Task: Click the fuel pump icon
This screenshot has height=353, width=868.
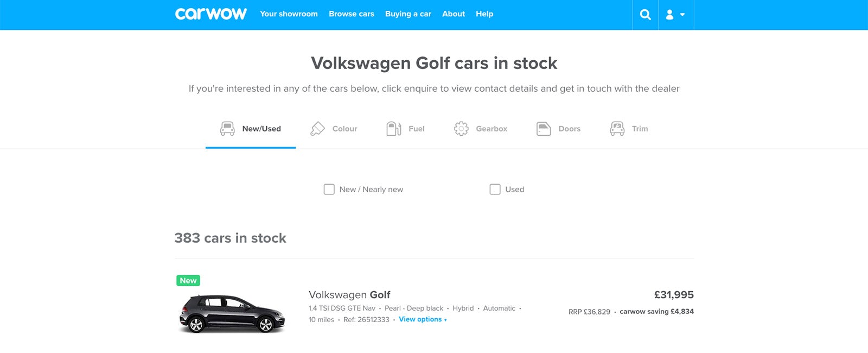Action: [394, 129]
